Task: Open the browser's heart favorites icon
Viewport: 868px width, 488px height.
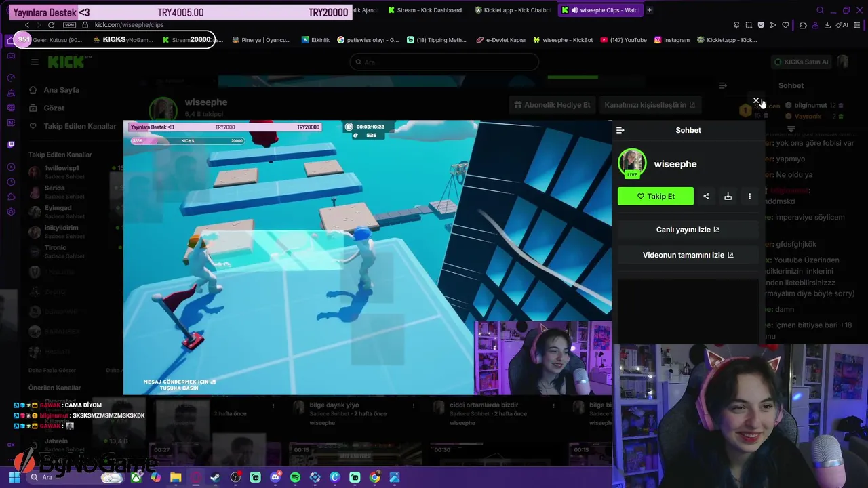Action: (785, 25)
